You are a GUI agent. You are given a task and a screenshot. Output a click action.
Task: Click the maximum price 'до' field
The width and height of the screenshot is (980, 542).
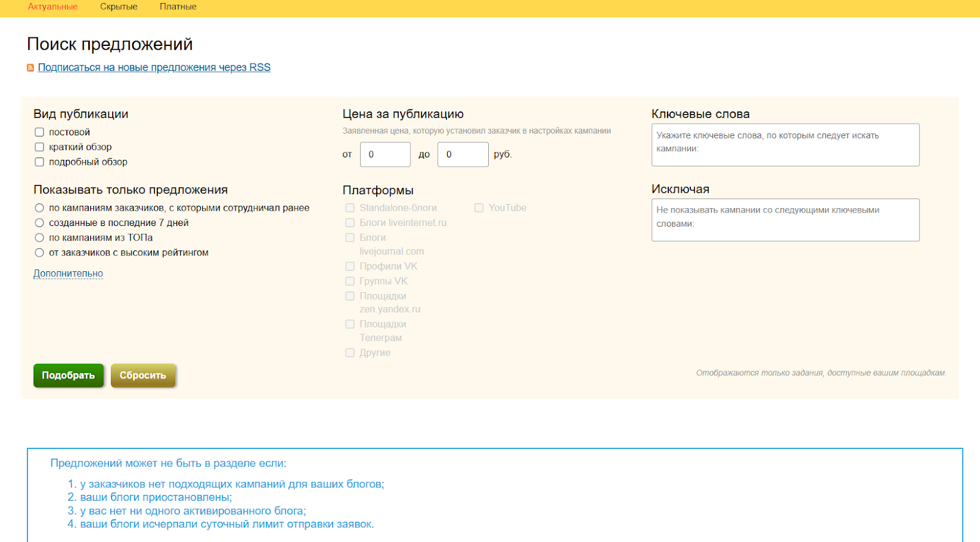pos(462,154)
